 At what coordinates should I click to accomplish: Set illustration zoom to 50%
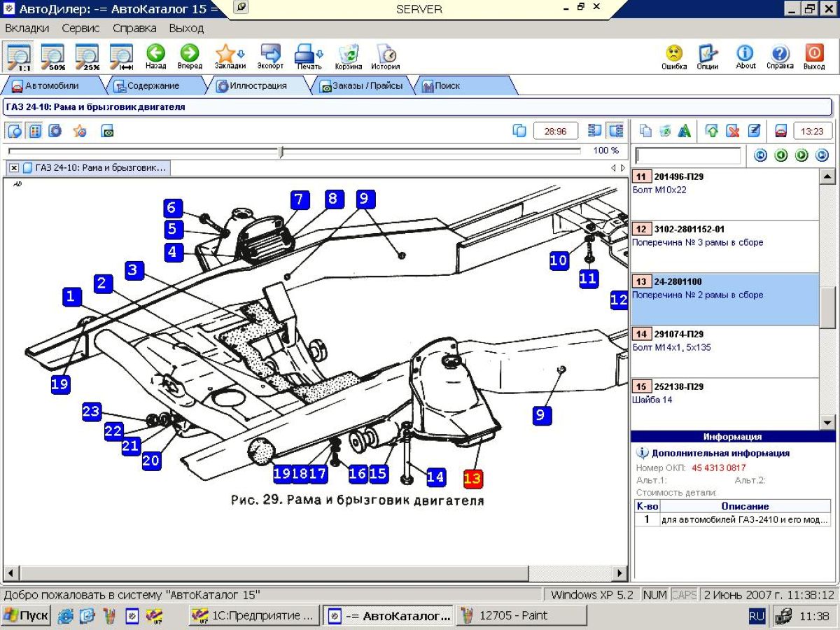pyautogui.click(x=52, y=57)
